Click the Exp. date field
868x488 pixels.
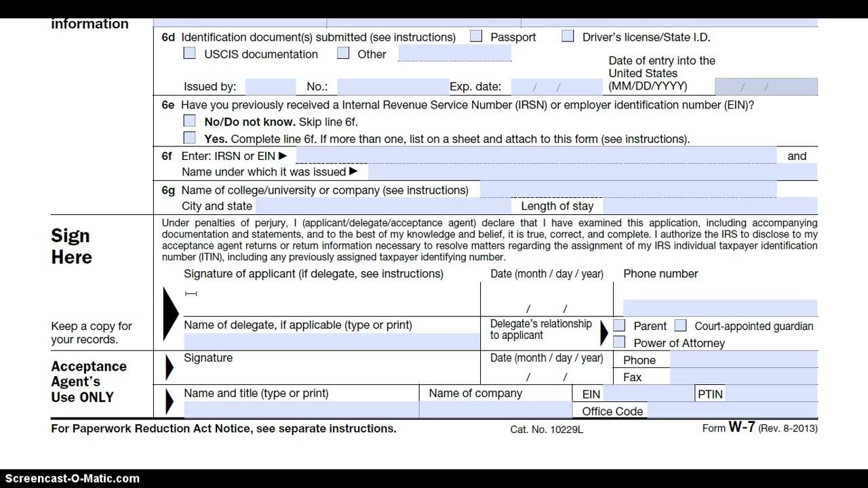[557, 86]
